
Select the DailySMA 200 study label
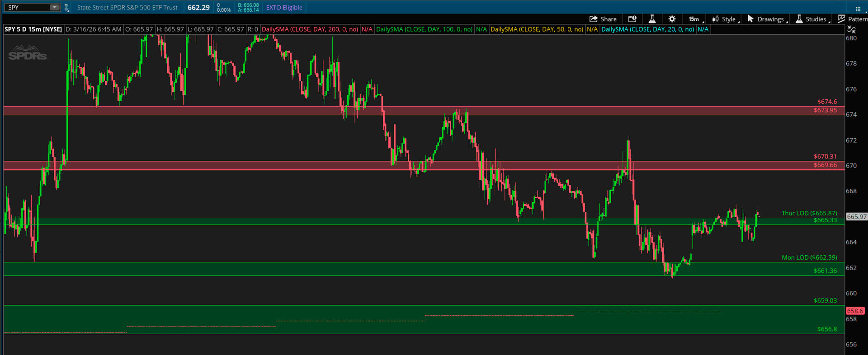[310, 29]
